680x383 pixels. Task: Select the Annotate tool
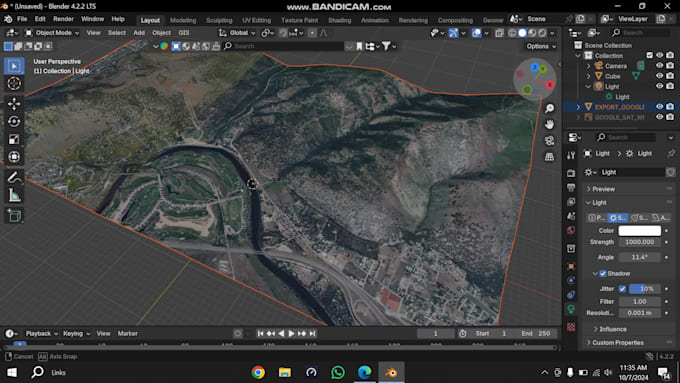point(14,177)
